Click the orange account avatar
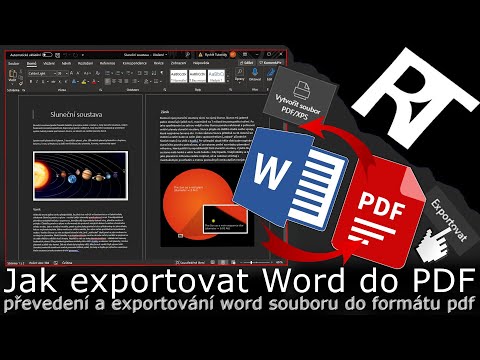The image size is (480, 360). (233, 54)
